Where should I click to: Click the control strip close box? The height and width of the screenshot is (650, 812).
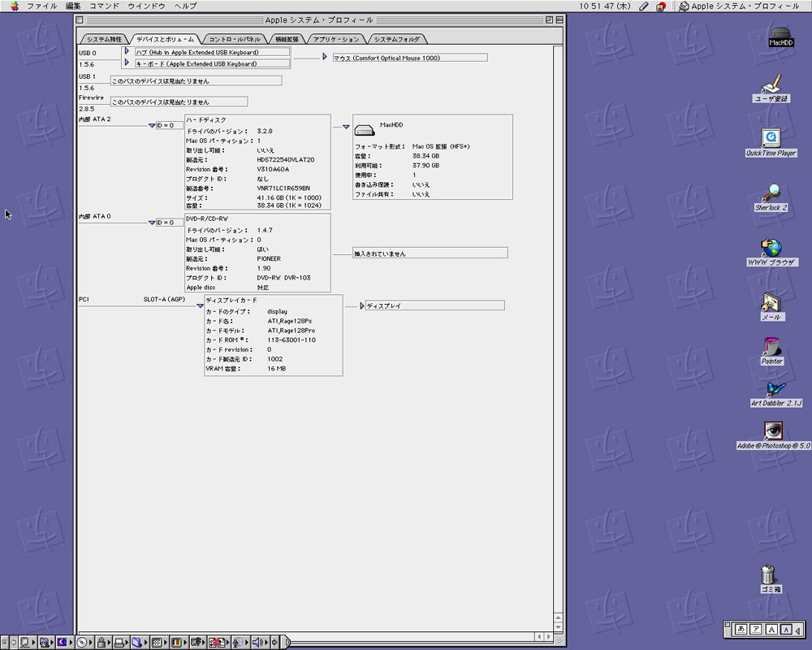tap(4, 643)
